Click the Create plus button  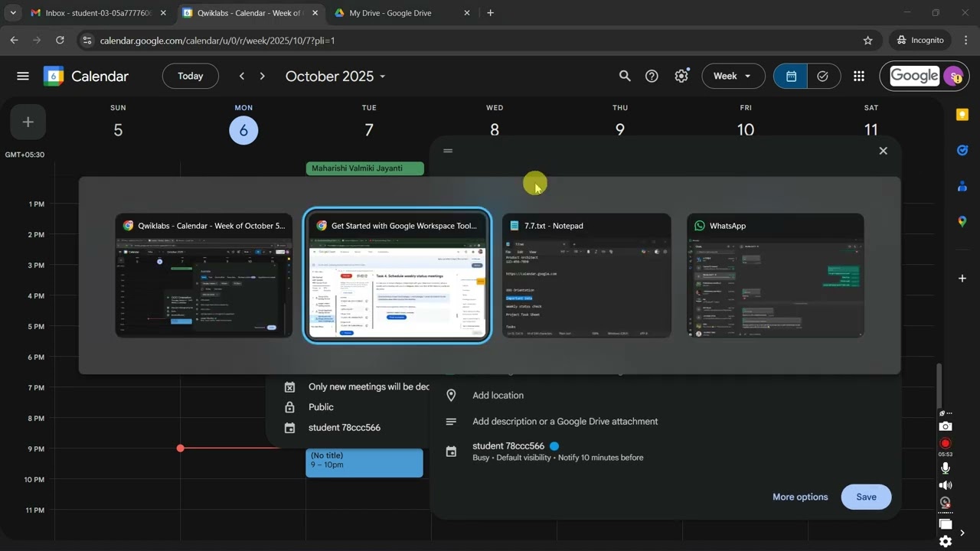[x=28, y=122]
